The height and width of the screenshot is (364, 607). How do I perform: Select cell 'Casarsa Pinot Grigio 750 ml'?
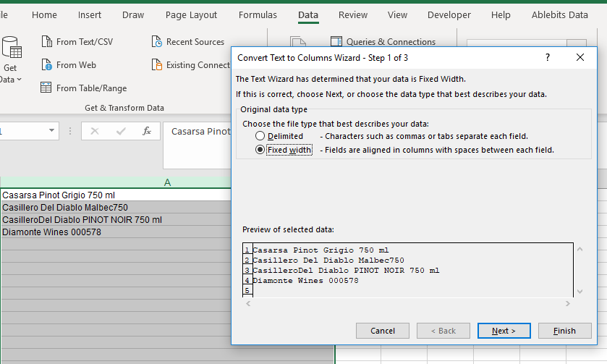(116, 195)
